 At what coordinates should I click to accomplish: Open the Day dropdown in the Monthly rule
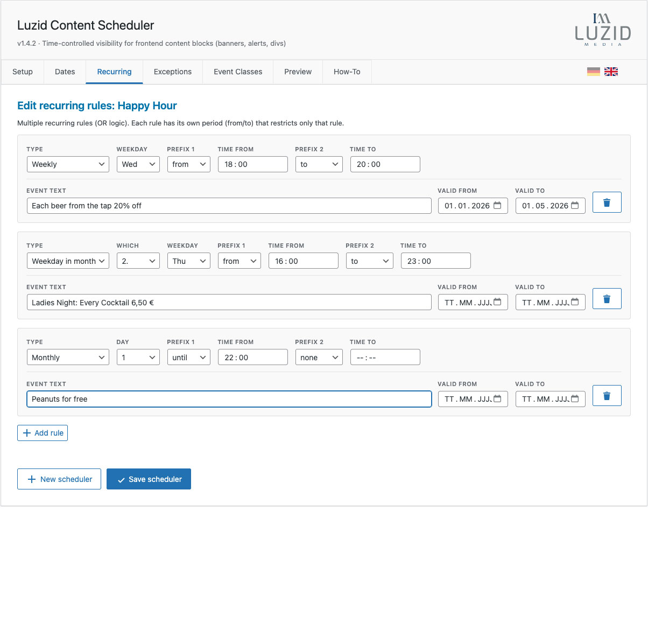(x=138, y=357)
